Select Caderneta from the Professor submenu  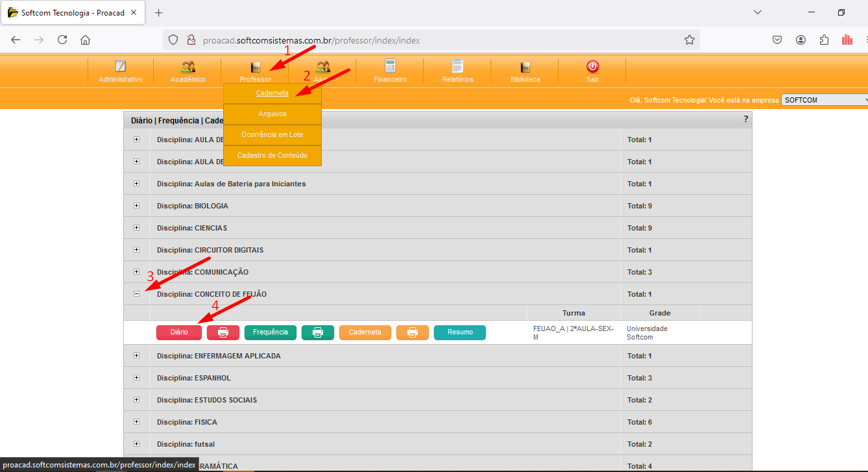(x=272, y=93)
